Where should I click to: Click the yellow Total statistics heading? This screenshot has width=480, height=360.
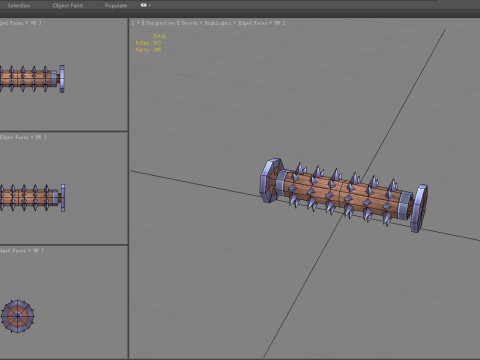pos(159,36)
